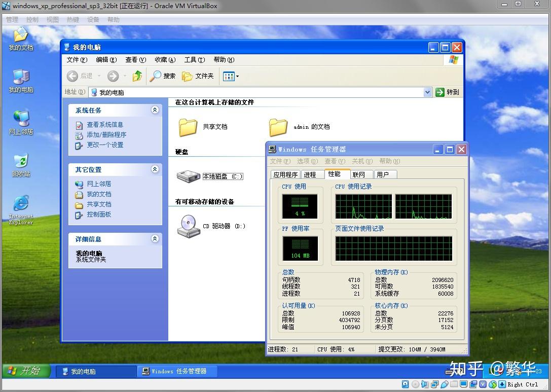Viewport: 551px width, 392px height.
Task: Click the 开始 start button
Action: (x=26, y=371)
